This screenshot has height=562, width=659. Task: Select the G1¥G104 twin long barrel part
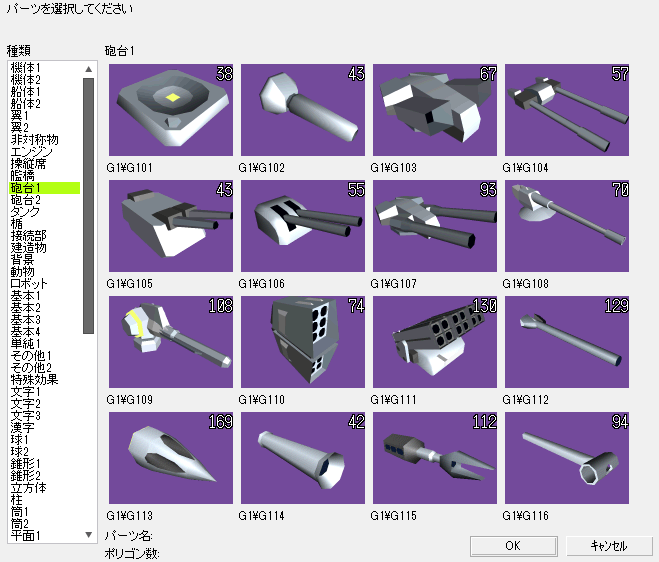tap(567, 110)
